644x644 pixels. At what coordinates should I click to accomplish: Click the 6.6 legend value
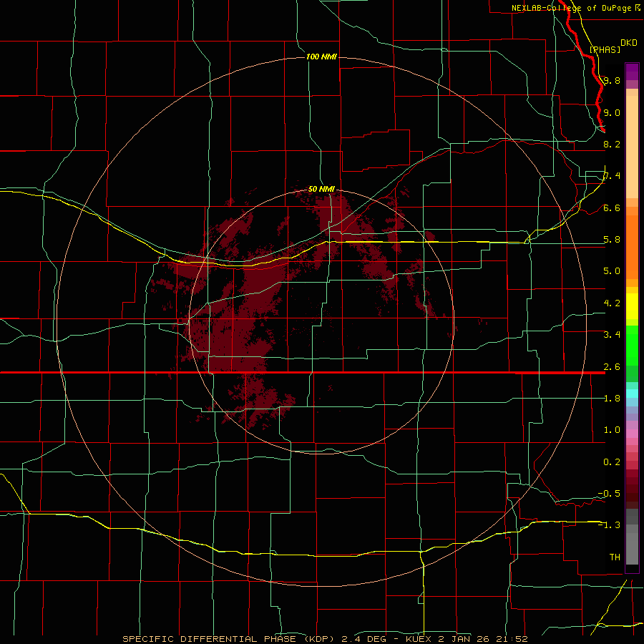612,208
